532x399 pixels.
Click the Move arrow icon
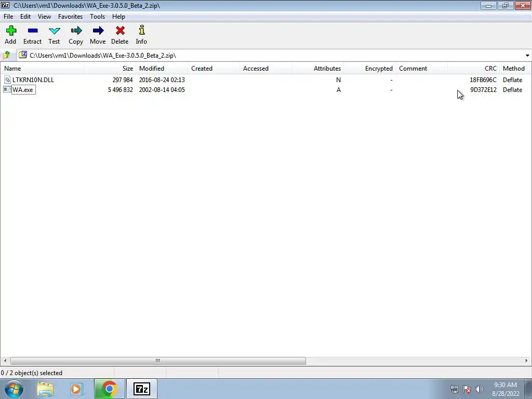click(98, 31)
